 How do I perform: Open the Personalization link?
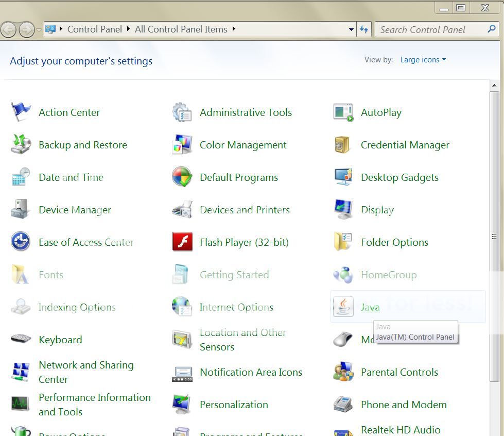pos(234,405)
